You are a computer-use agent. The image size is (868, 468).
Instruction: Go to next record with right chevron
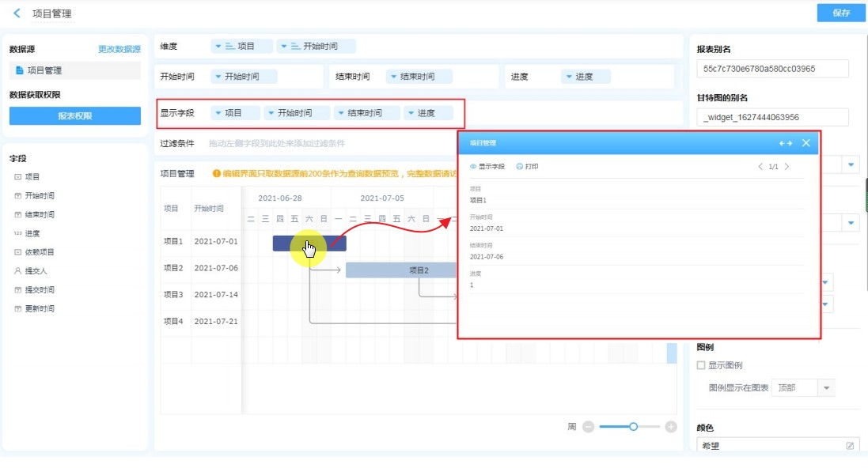click(787, 167)
